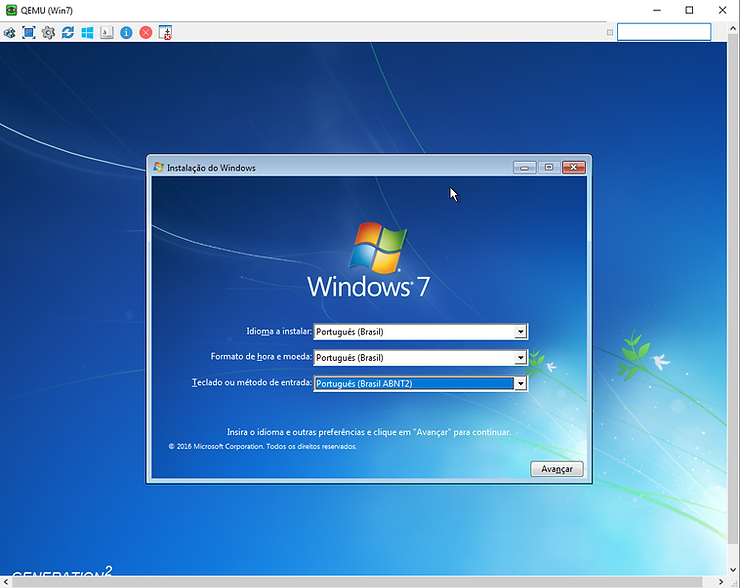
Task: Click the Instalação do Windows title icon
Action: 159,168
